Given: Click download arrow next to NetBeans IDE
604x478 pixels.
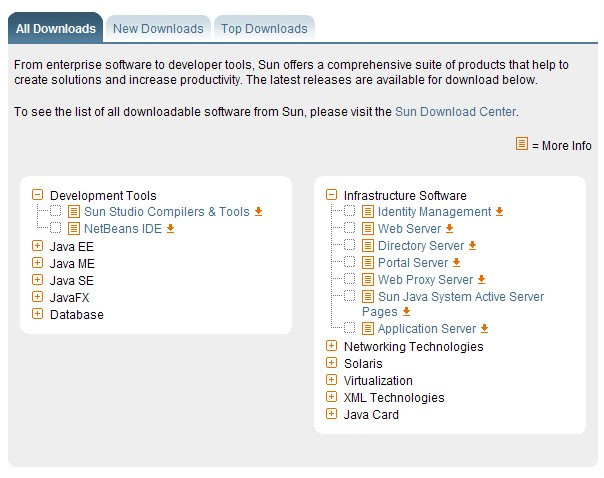Looking at the screenshot, I should click(170, 228).
